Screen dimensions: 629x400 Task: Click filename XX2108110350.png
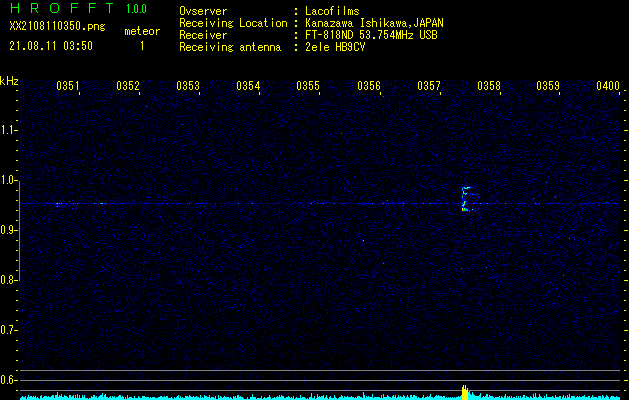tap(57, 27)
